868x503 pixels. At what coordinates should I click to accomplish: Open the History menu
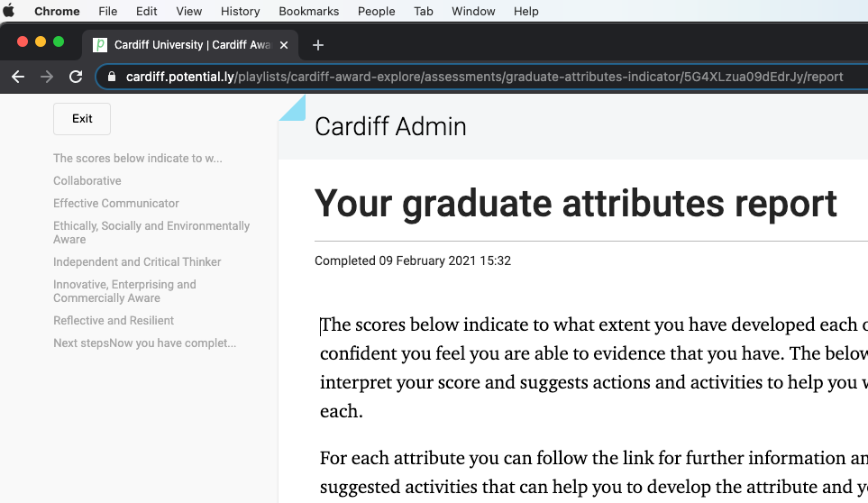pyautogui.click(x=240, y=11)
